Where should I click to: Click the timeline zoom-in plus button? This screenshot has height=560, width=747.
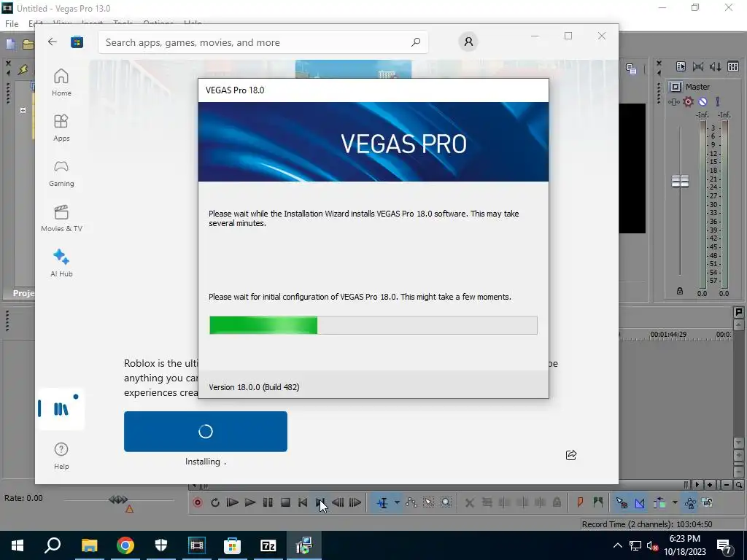(709, 485)
